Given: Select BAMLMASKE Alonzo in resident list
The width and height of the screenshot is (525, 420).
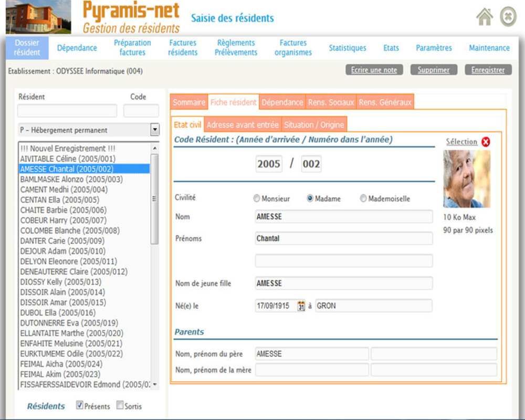Looking at the screenshot, I should (x=71, y=179).
